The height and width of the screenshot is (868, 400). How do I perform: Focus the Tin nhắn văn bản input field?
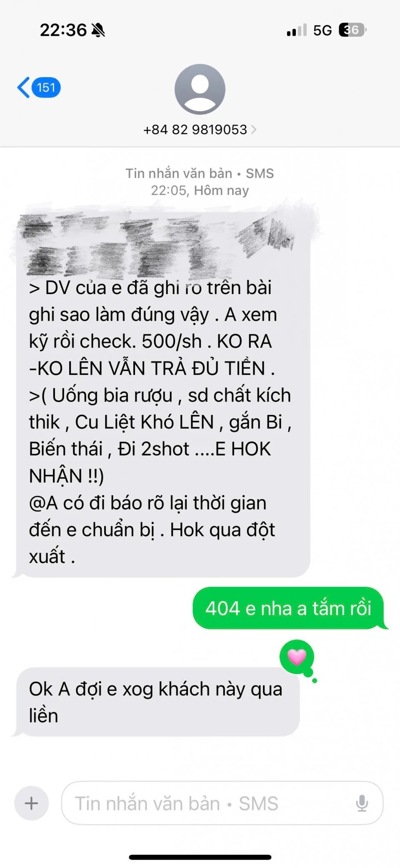[x=222, y=803]
